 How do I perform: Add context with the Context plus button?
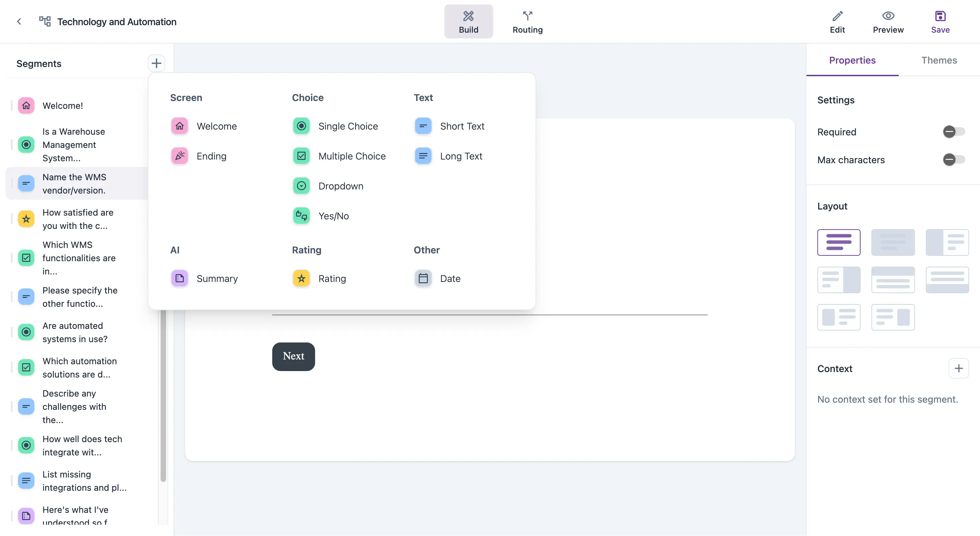tap(959, 368)
